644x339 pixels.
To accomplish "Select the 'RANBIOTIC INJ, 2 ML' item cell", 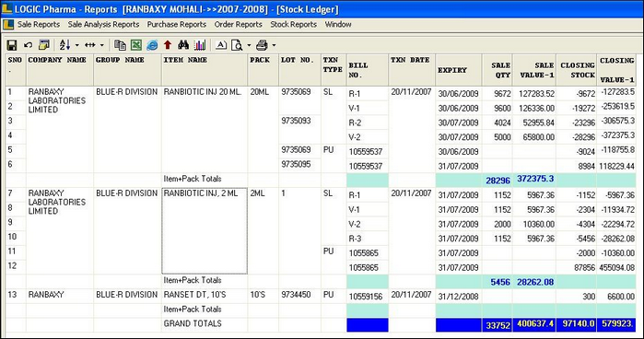I will pyautogui.click(x=205, y=231).
